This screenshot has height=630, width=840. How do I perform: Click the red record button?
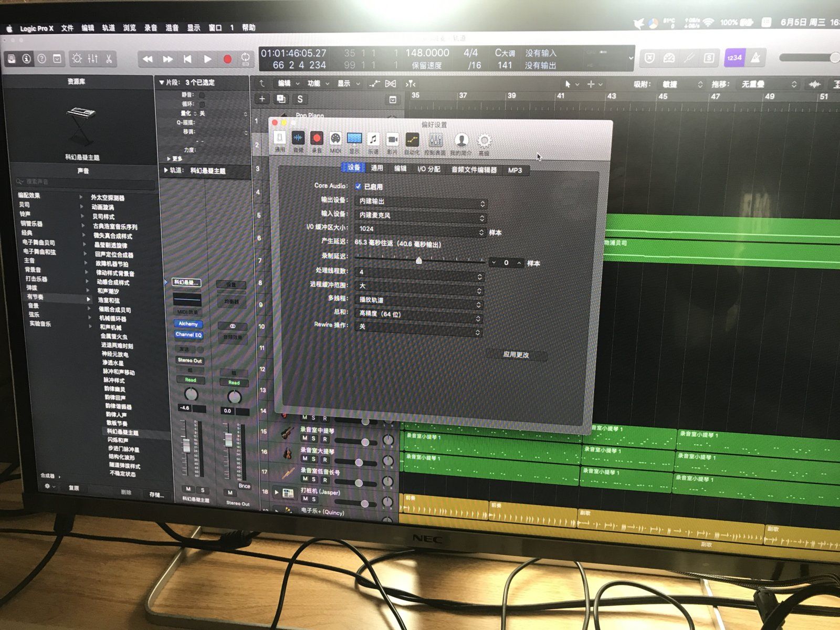(x=227, y=59)
